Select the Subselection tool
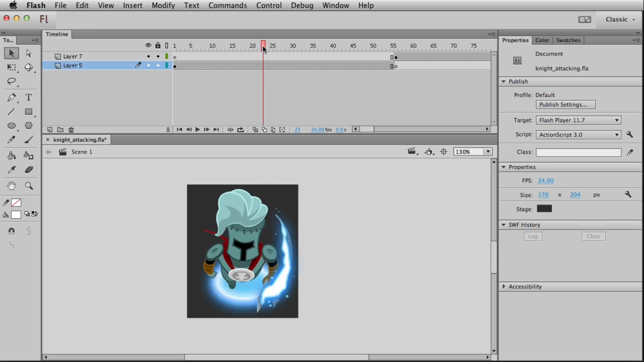The image size is (644, 362). pyautogui.click(x=28, y=53)
